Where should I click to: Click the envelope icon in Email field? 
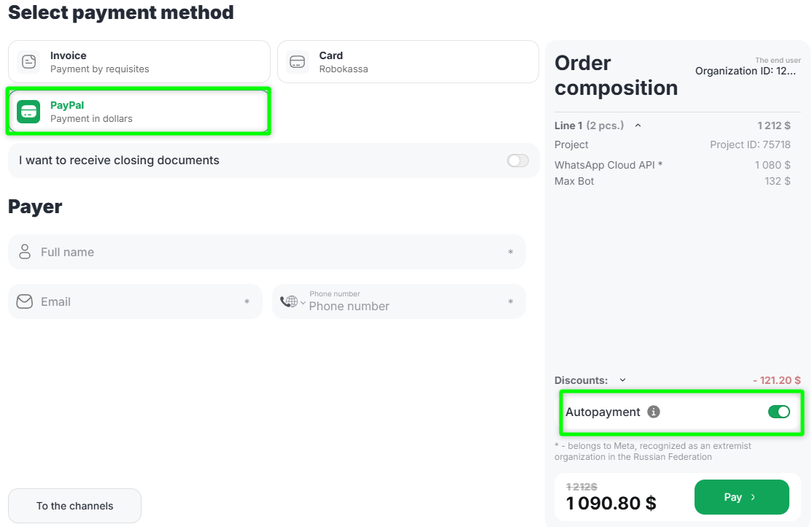coord(25,301)
